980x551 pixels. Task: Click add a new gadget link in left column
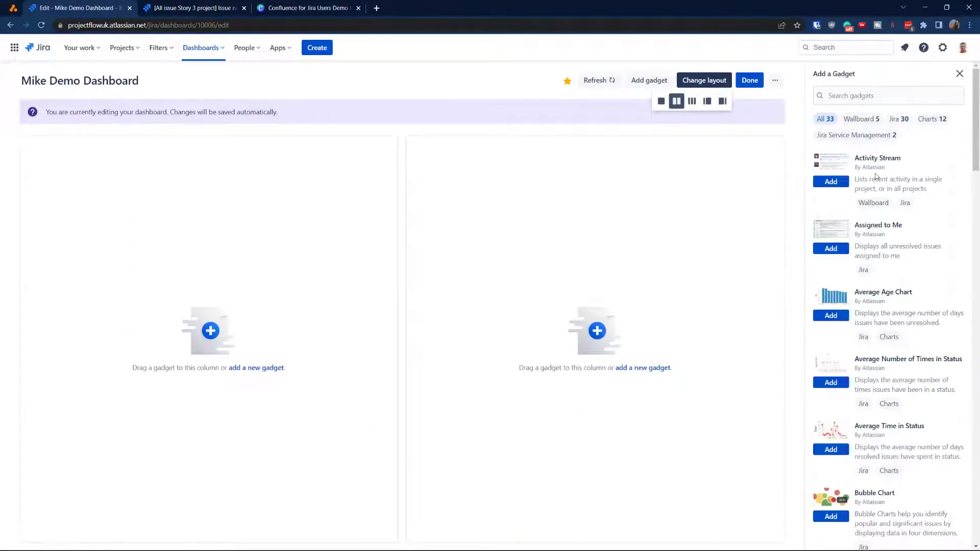[x=256, y=367]
